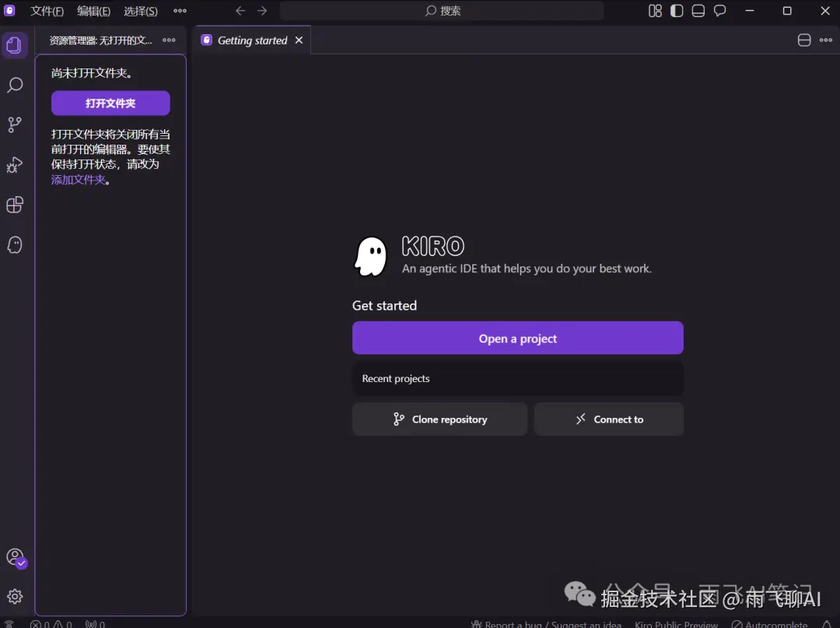Expand the Recent projects section
Image resolution: width=840 pixels, height=628 pixels.
pyautogui.click(x=517, y=379)
